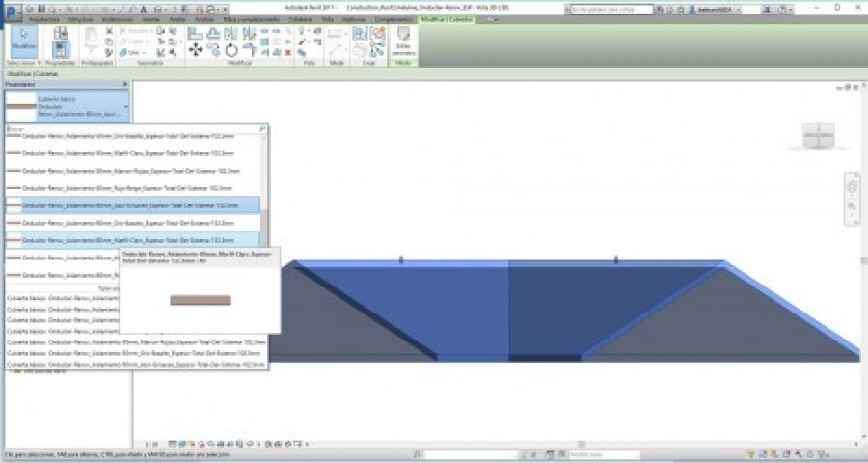
Task: Click the Open icon in quick access toolbar
Action: (x=29, y=9)
